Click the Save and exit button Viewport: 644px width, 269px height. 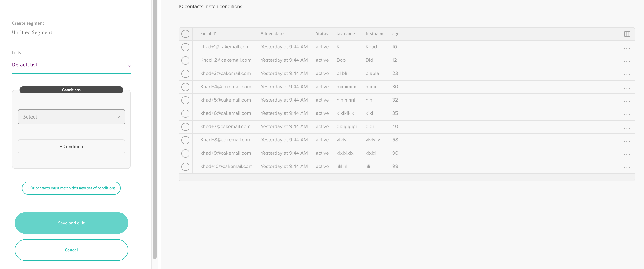71,223
